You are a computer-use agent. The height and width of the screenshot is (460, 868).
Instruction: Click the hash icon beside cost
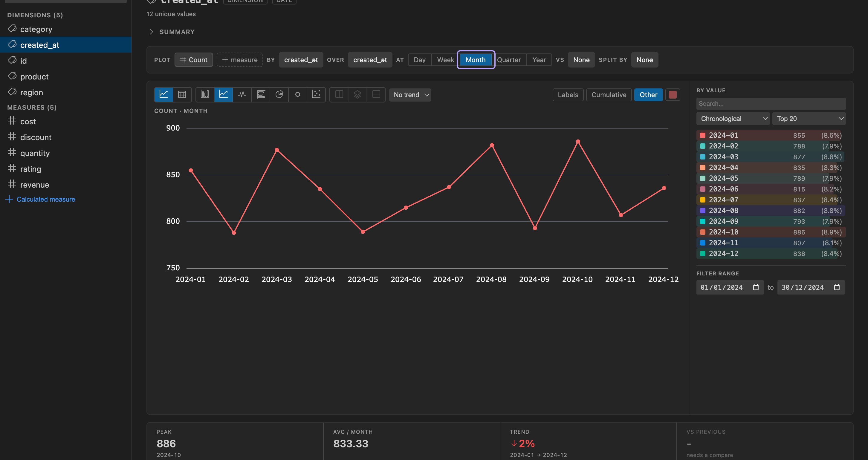pos(12,121)
